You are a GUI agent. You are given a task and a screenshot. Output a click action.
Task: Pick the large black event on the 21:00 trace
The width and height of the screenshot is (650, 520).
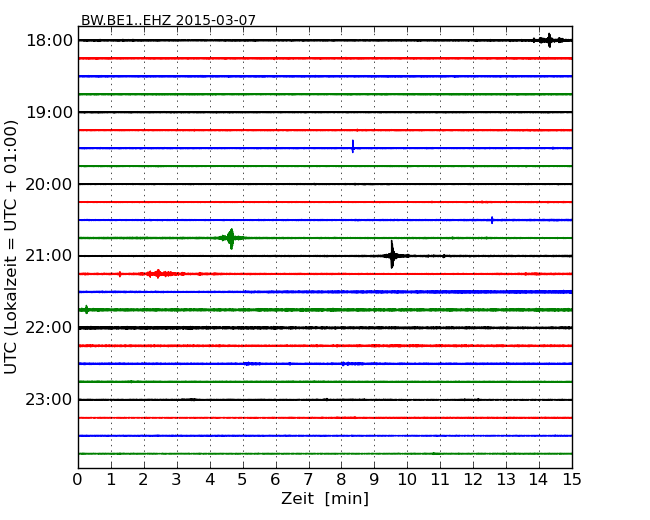(392, 255)
